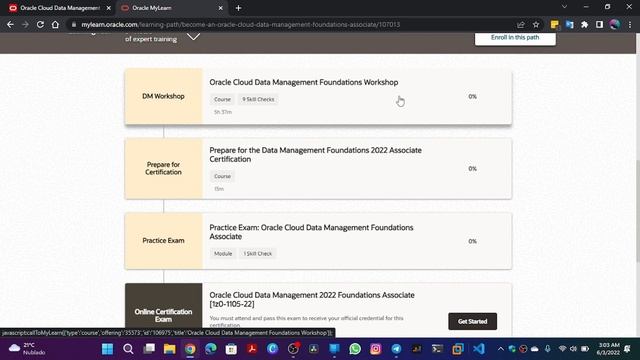Click the Module tag on Practice Exam
The width and height of the screenshot is (640, 360).
(223, 253)
